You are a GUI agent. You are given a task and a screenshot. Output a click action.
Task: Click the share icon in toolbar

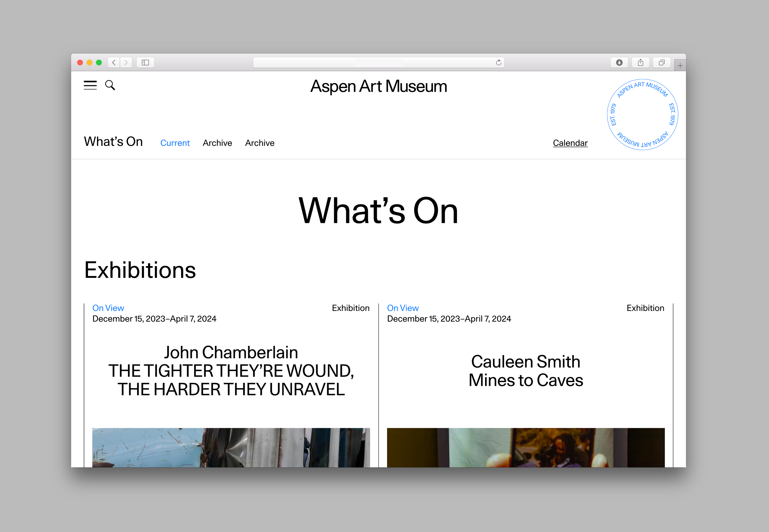click(x=640, y=62)
